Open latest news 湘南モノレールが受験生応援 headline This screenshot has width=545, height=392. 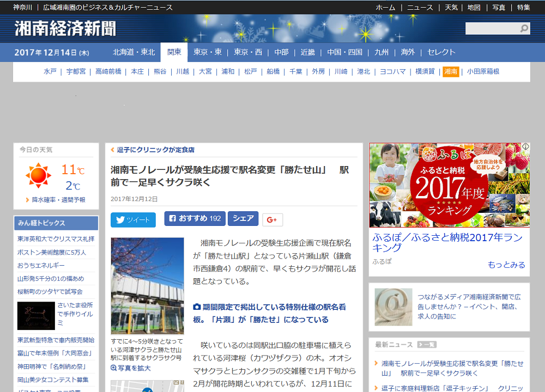point(452,368)
